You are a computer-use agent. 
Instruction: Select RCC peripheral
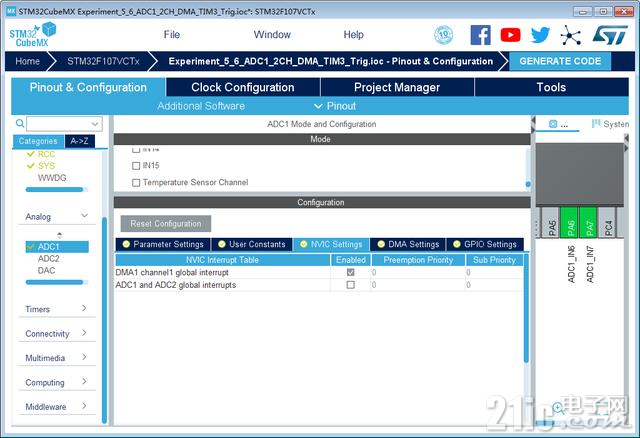point(46,154)
